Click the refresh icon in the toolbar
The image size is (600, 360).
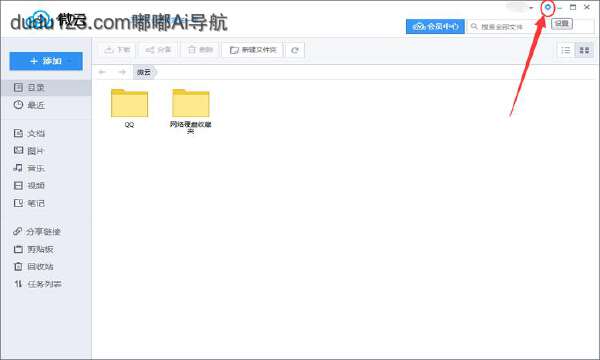click(x=295, y=50)
